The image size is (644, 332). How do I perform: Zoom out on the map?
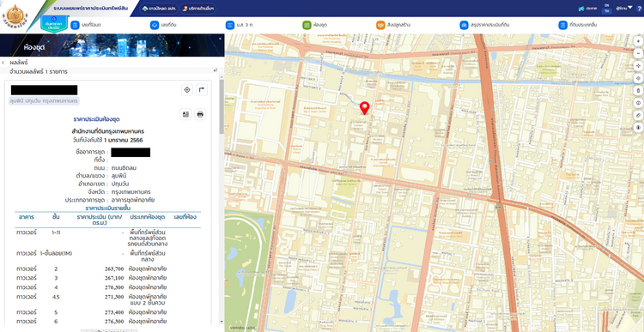coord(638,53)
